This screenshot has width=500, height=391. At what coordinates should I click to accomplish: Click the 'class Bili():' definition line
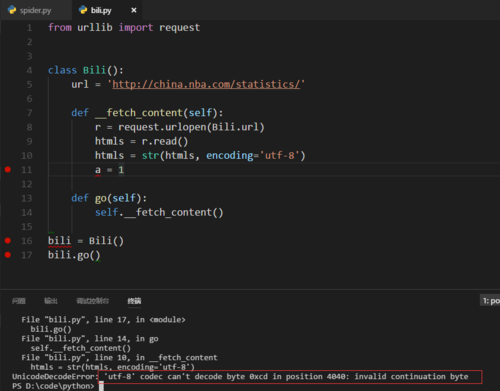[86, 70]
